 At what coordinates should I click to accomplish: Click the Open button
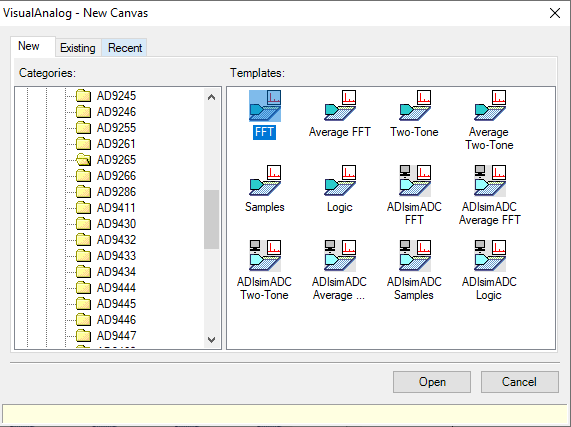[x=432, y=382]
